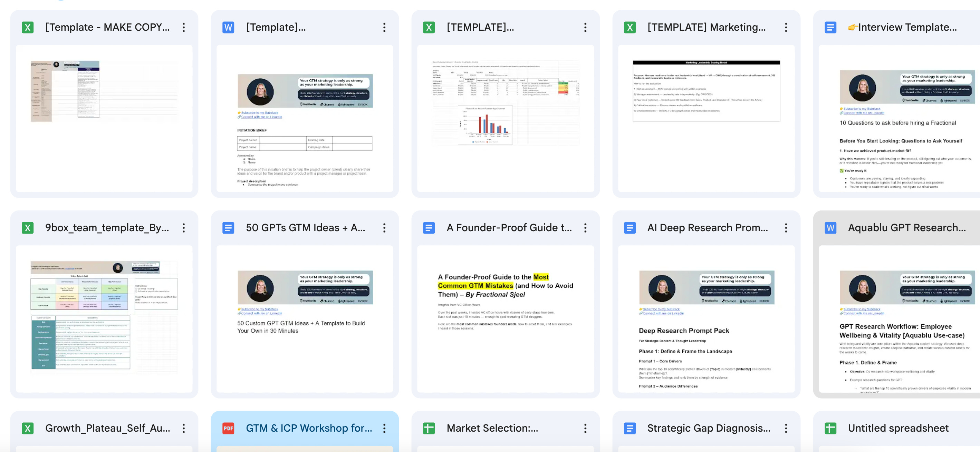Click Sheets icon of Untitled spreadsheet
Image resolution: width=980 pixels, height=452 pixels.
coord(830,429)
